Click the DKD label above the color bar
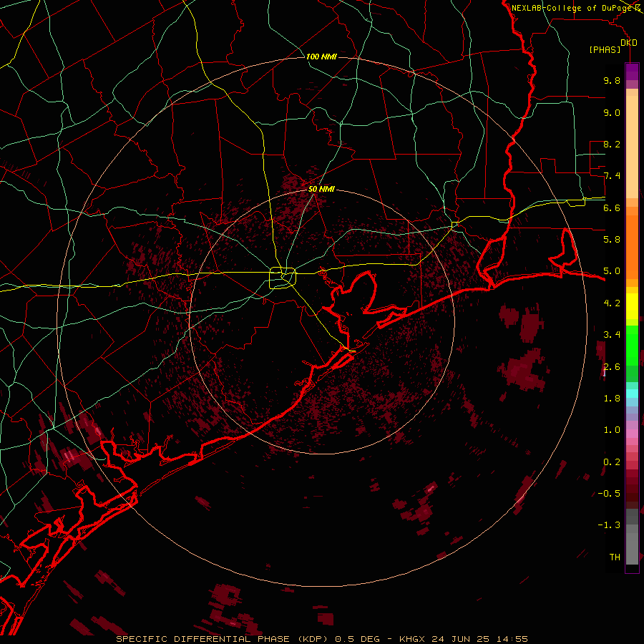 point(629,43)
